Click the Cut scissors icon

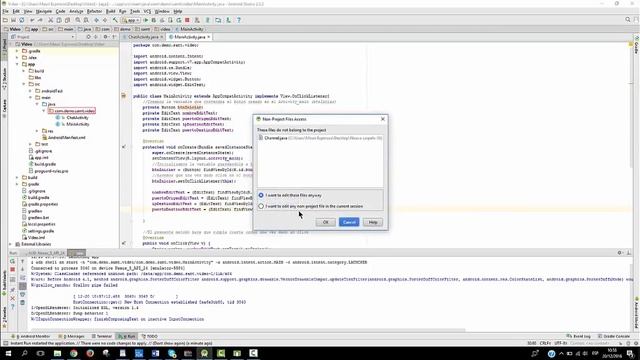[51, 20]
